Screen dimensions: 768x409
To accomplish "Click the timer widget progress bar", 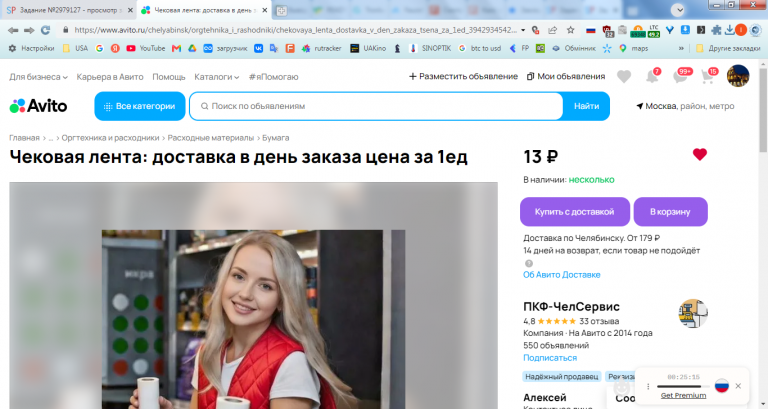I will 682,386.
